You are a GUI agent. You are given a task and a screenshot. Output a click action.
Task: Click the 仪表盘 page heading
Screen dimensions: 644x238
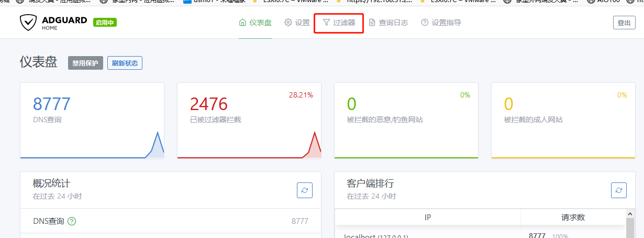[38, 62]
